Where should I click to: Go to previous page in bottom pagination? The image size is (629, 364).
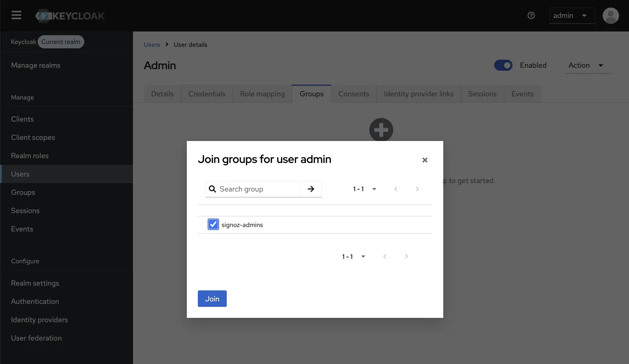(385, 256)
